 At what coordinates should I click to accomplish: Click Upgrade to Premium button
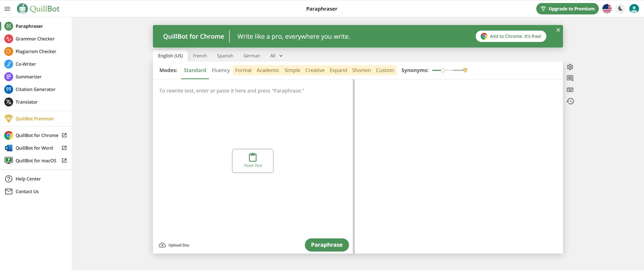(567, 9)
